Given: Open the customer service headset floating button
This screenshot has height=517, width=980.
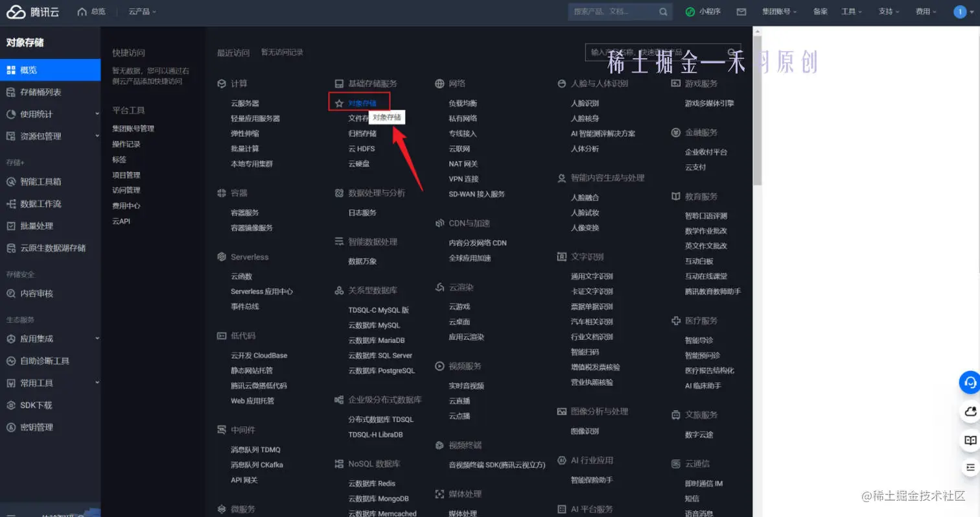Looking at the screenshot, I should coord(970,383).
